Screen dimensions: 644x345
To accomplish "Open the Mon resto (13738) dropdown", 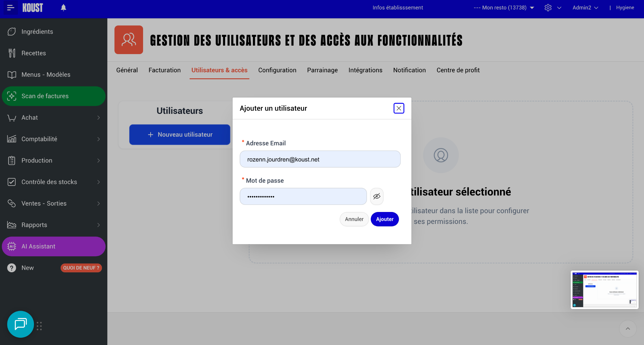I will point(504,8).
